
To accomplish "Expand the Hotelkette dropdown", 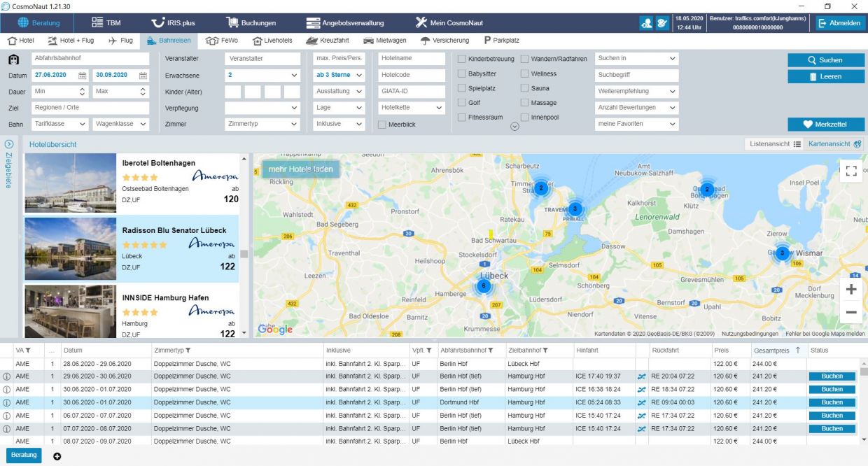I will [x=412, y=108].
